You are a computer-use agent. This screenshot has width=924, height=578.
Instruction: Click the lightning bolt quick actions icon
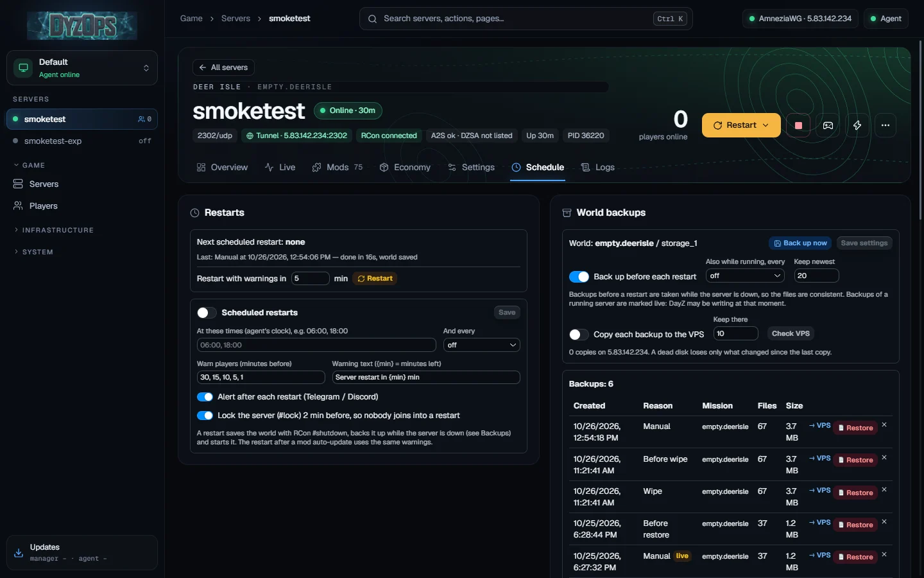click(857, 125)
